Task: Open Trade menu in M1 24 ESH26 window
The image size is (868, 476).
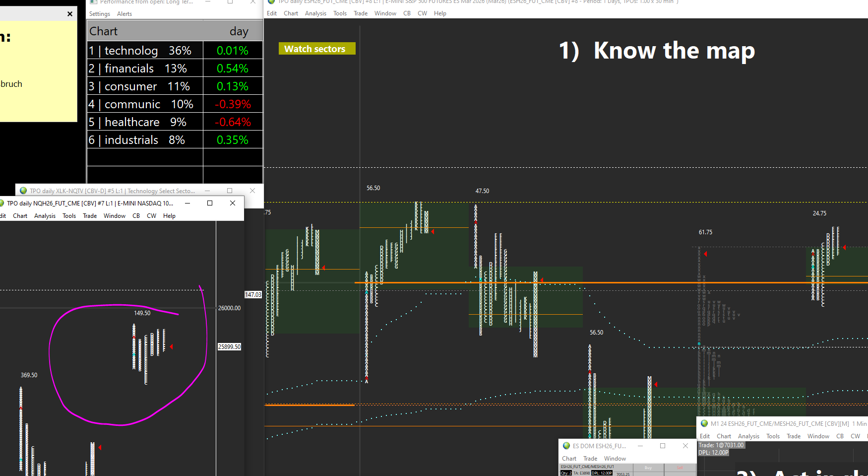Action: 794,436
